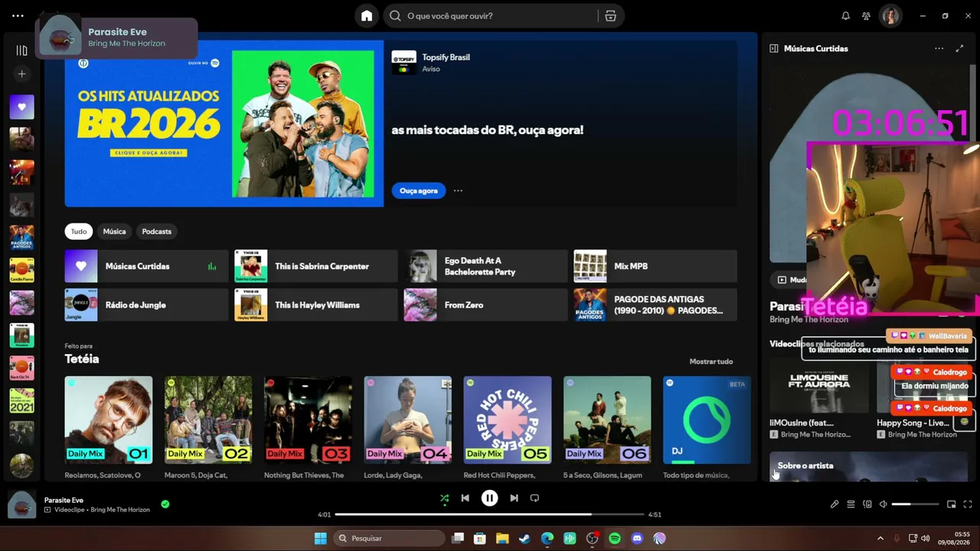The width and height of the screenshot is (980, 551).
Task: Select the Podcasts filter chip
Action: coord(156,231)
